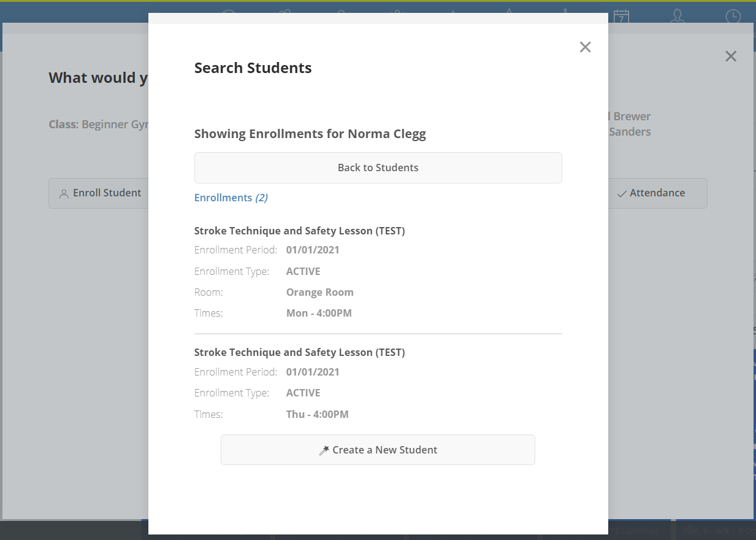Screen dimensions: 756x540
Task: Select the second Stroke Technique and Safety Lesson title
Action: (300, 352)
